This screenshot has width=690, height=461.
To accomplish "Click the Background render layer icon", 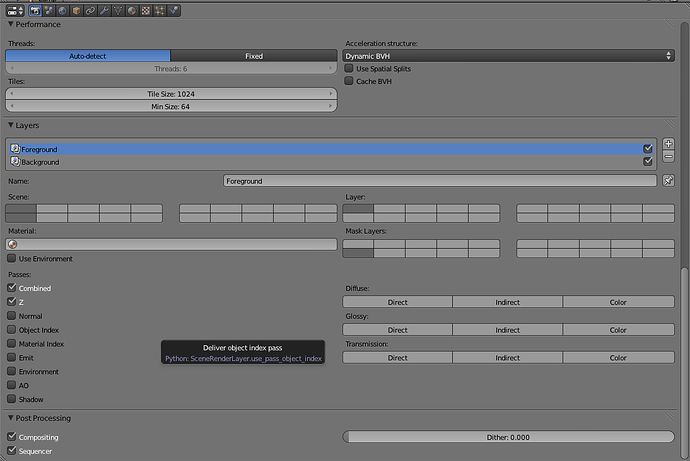I will (x=15, y=161).
